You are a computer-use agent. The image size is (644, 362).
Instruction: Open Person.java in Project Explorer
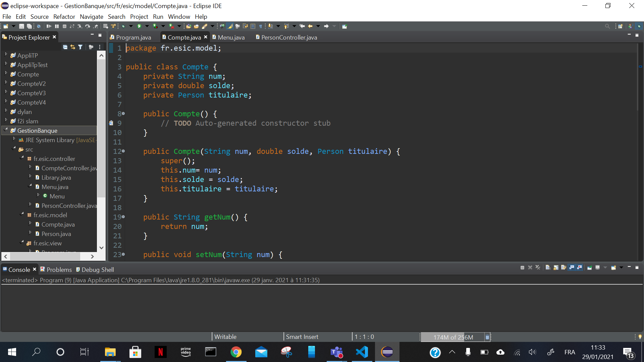56,234
